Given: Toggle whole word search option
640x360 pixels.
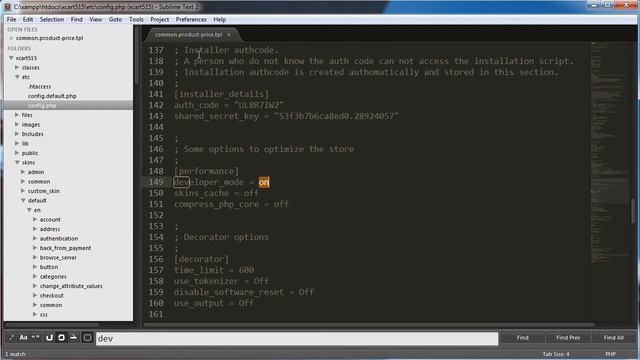Looking at the screenshot, I should coord(36,338).
